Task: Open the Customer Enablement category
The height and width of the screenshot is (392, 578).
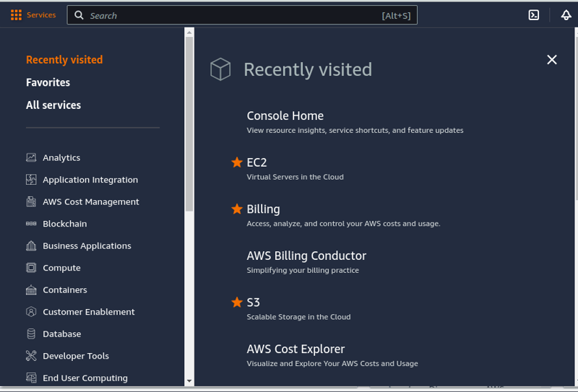Action: coord(88,312)
